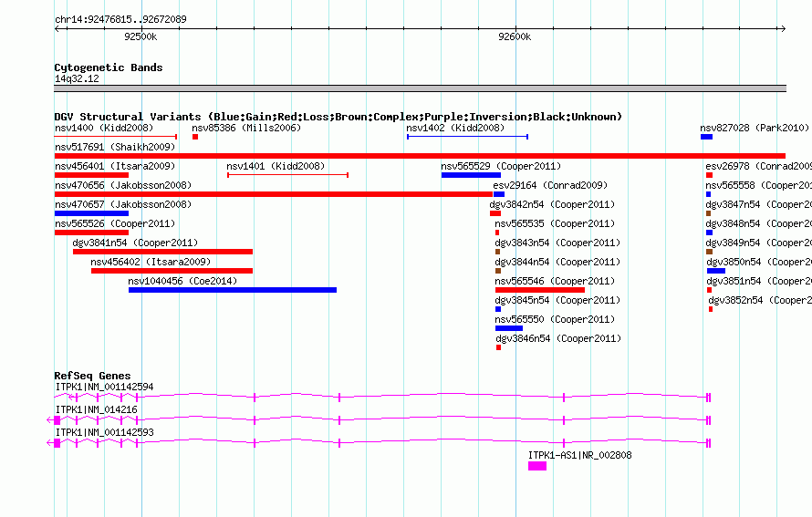Click the nsv1402 (Kidd2008) blue span line
812x517 pixels.
[x=467, y=137]
